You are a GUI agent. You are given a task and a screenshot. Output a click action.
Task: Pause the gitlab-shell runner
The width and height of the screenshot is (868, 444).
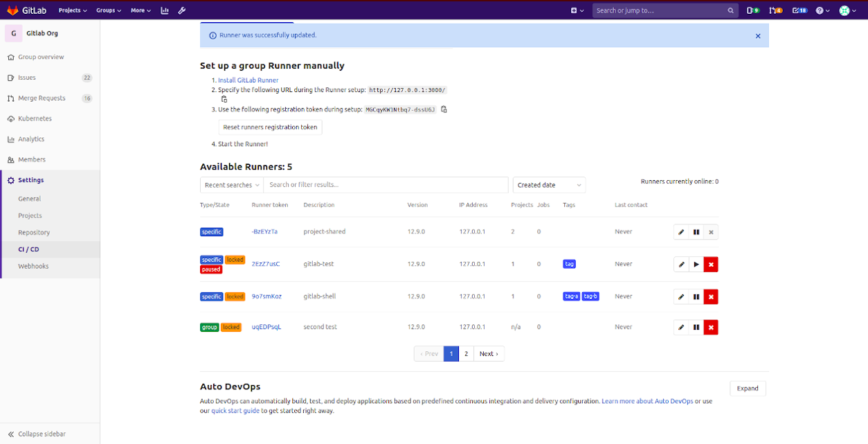(x=696, y=296)
